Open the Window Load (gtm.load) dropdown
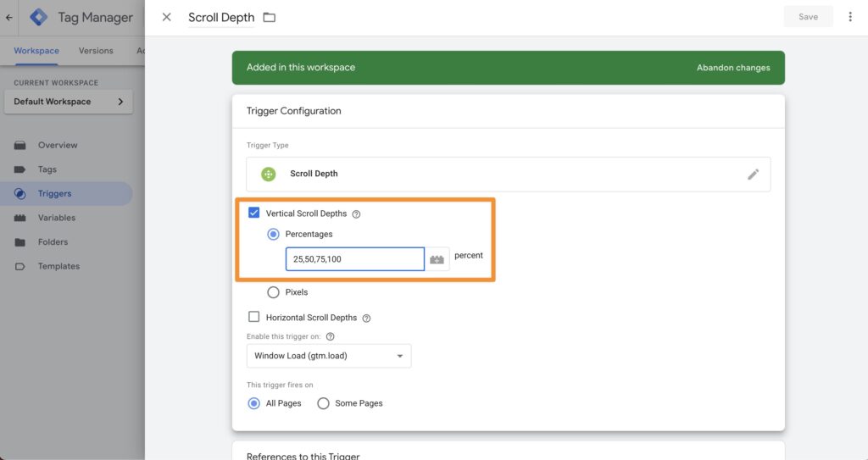 click(329, 356)
